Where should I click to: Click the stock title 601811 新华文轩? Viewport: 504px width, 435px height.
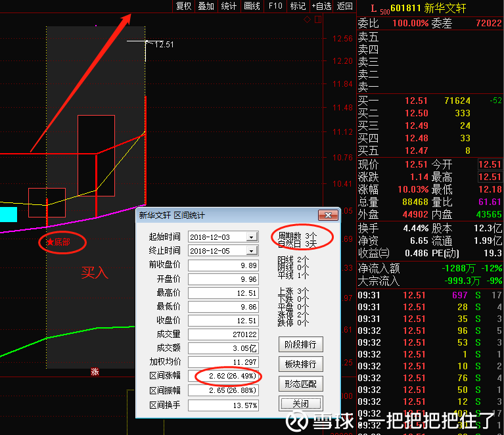pos(428,8)
